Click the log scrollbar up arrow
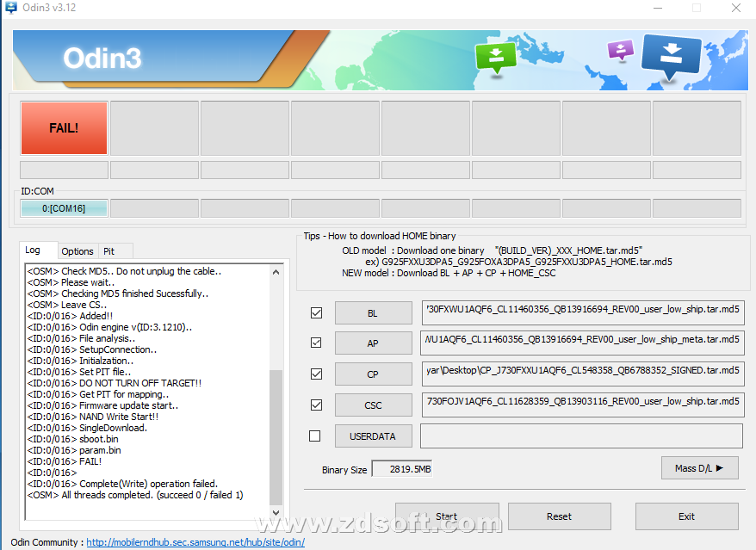Image resolution: width=756 pixels, height=550 pixels. [x=276, y=272]
